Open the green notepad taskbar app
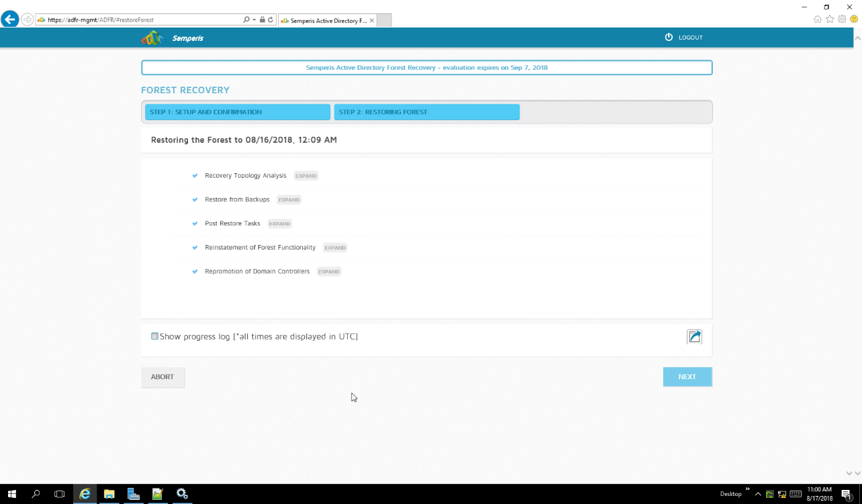 click(158, 494)
